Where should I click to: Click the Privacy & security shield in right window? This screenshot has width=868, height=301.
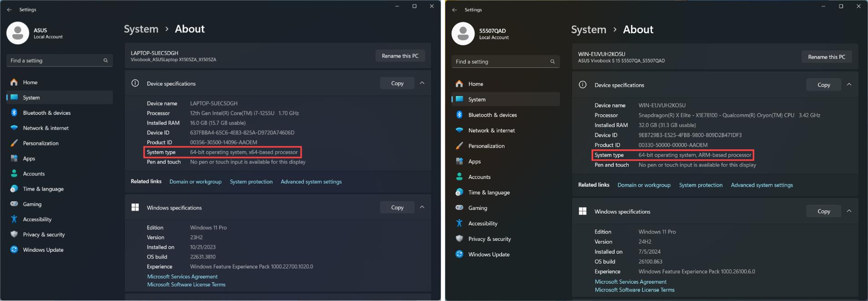tap(459, 239)
